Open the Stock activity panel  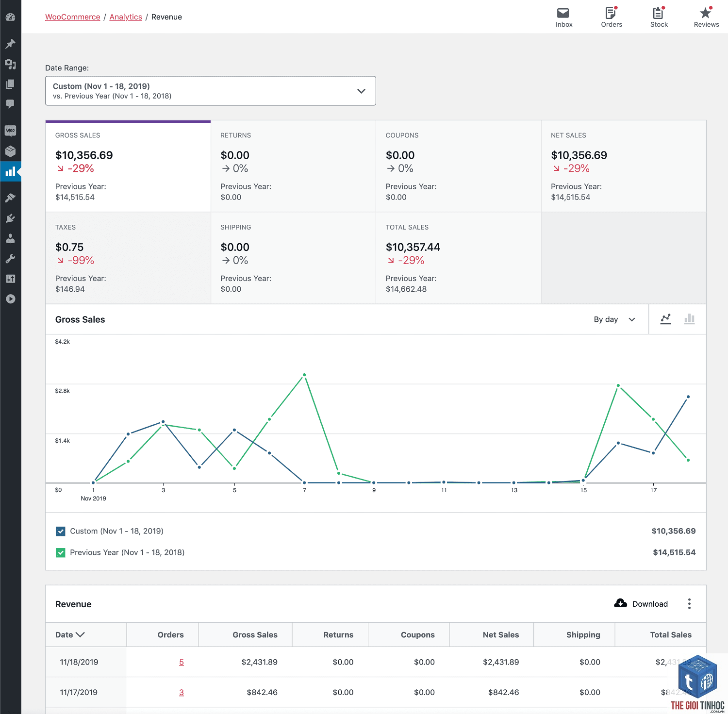[659, 17]
